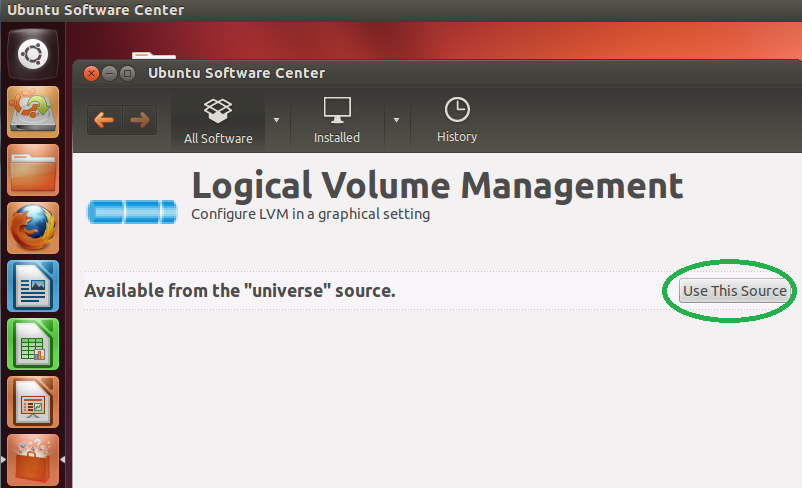Click the 'Configure LVM in a graphical setting' text
This screenshot has height=488, width=802.
coord(310,214)
